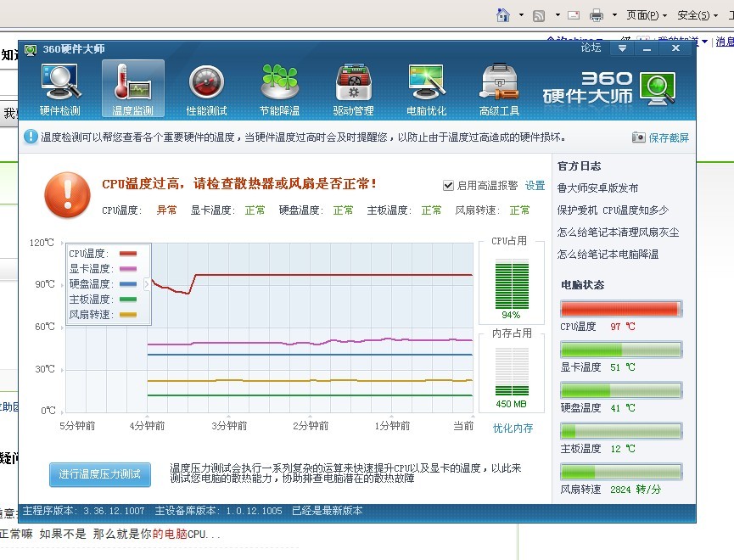734x560 pixels.
Task: Click the 官方日志 heading
Action: click(x=579, y=165)
